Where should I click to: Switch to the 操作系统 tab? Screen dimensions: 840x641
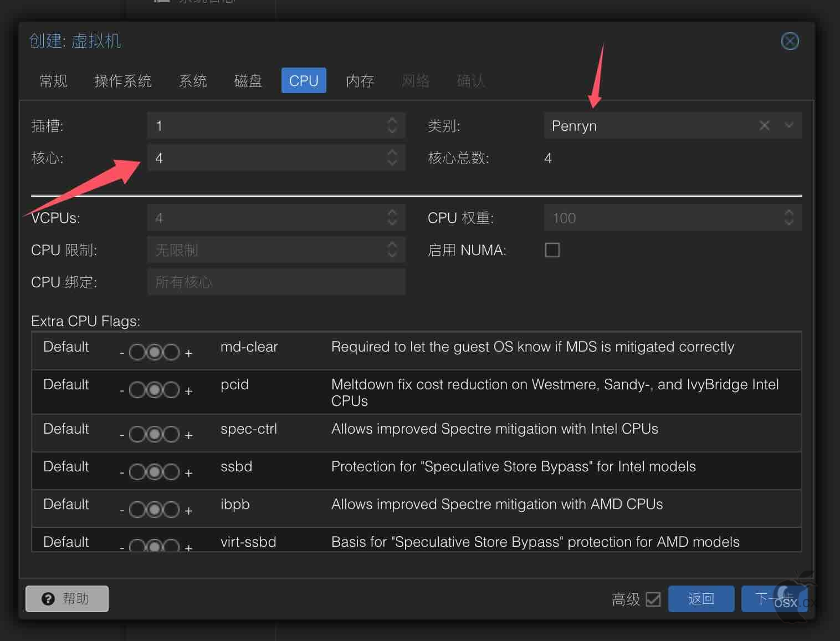[x=123, y=81]
